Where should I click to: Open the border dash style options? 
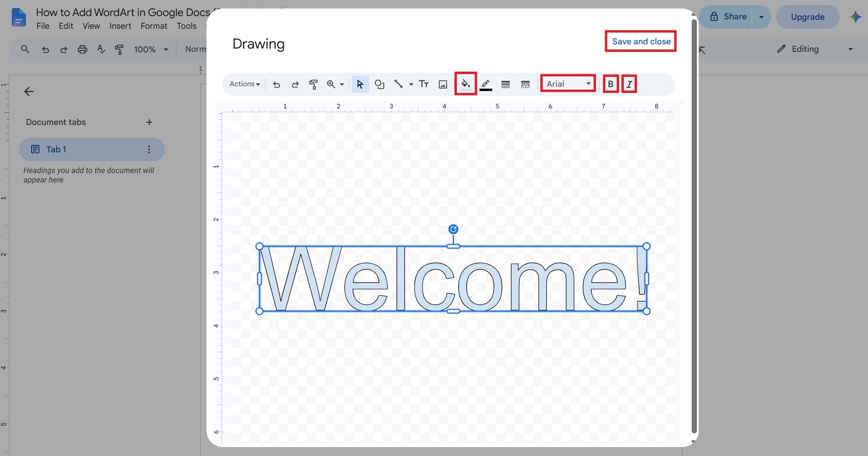tap(525, 84)
